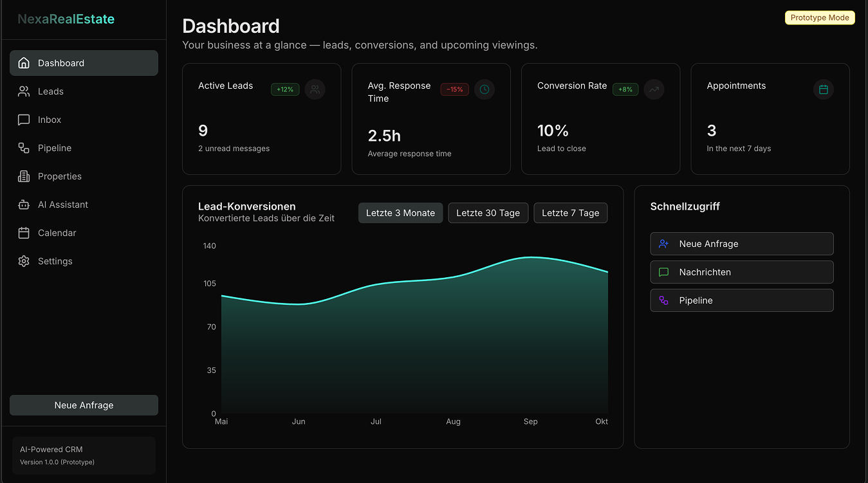Screen dimensions: 868x483
Task: Click the trend icon on Conversion Rate card
Action: [654, 89]
